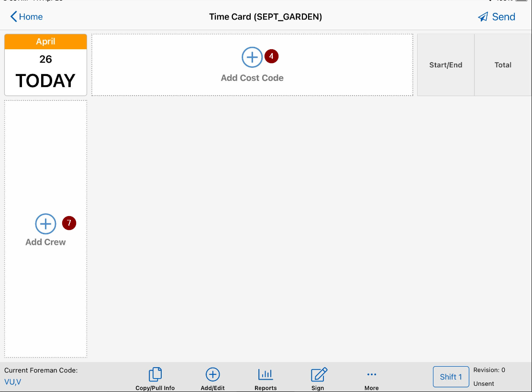Open the Send timecard action
Viewport: 532px width, 392px height.
tap(497, 17)
